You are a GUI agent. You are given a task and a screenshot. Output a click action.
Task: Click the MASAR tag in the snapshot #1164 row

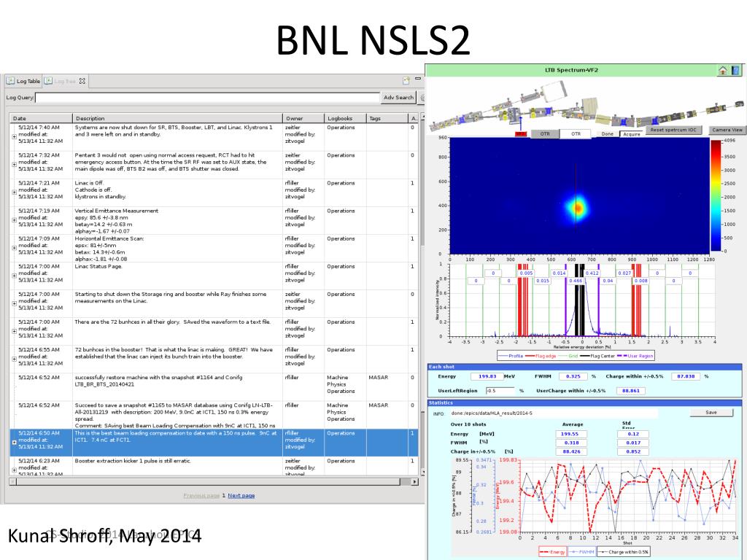(x=379, y=378)
